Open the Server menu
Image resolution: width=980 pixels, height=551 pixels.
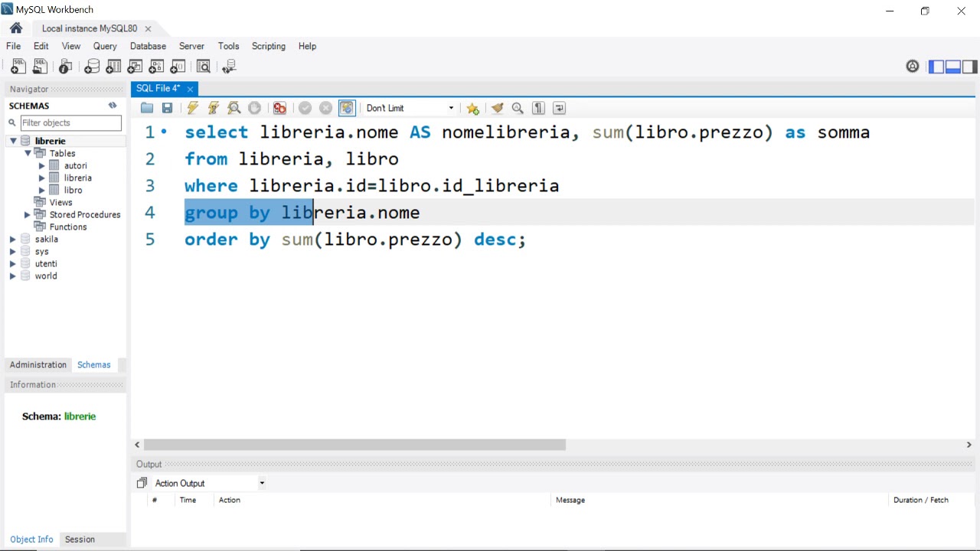[x=191, y=46]
